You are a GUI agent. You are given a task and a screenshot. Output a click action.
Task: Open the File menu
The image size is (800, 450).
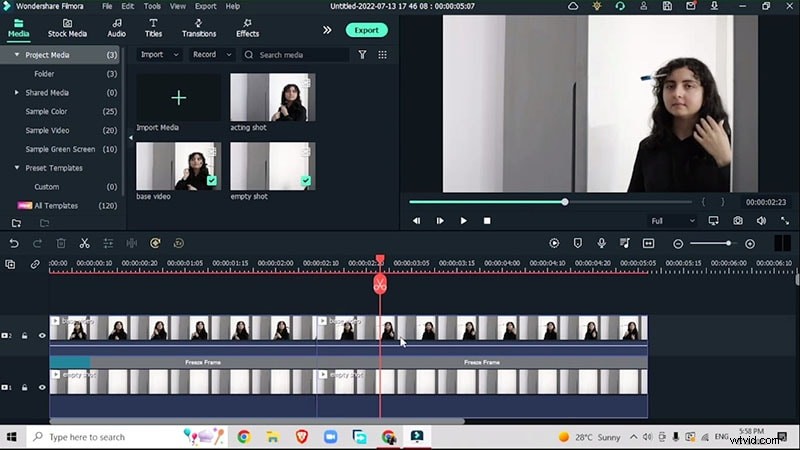107,6
